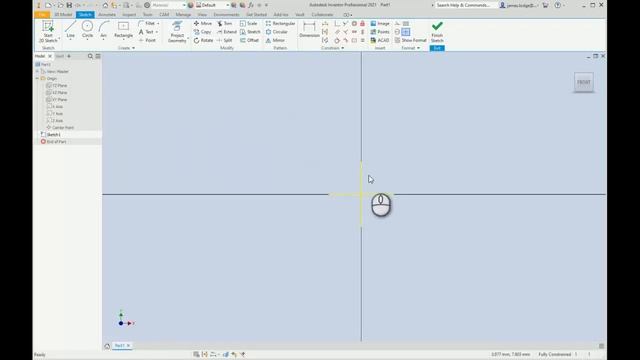640x360 pixels.
Task: Select the Line tool
Action: (x=71, y=30)
